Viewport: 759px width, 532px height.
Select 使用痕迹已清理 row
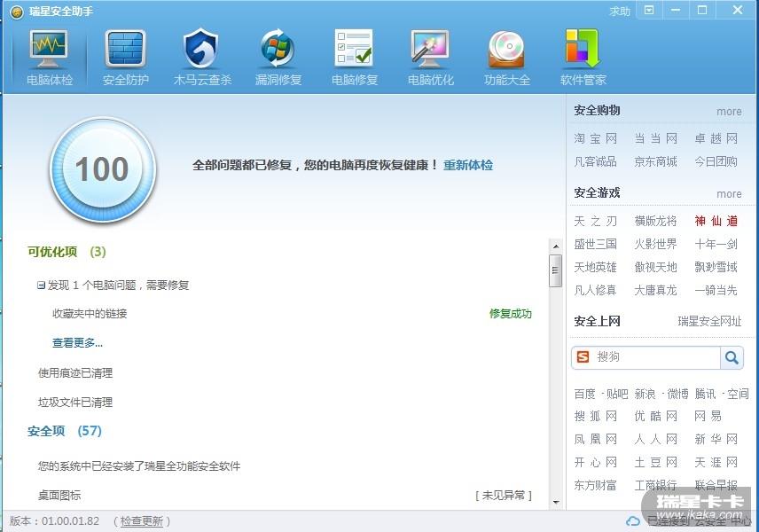pos(75,373)
